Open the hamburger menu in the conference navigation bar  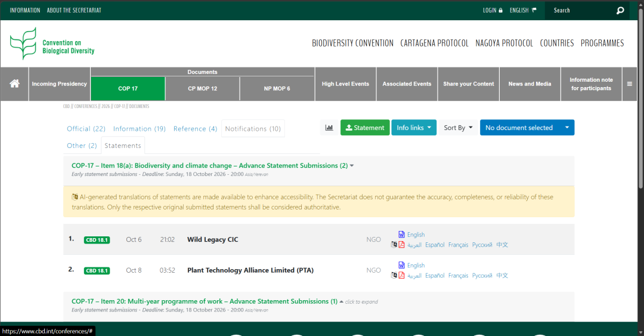click(x=629, y=84)
